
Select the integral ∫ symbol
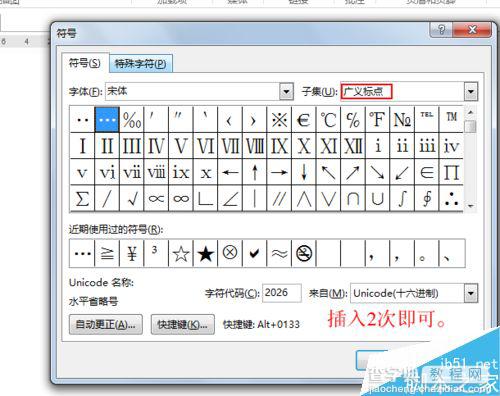(x=402, y=198)
